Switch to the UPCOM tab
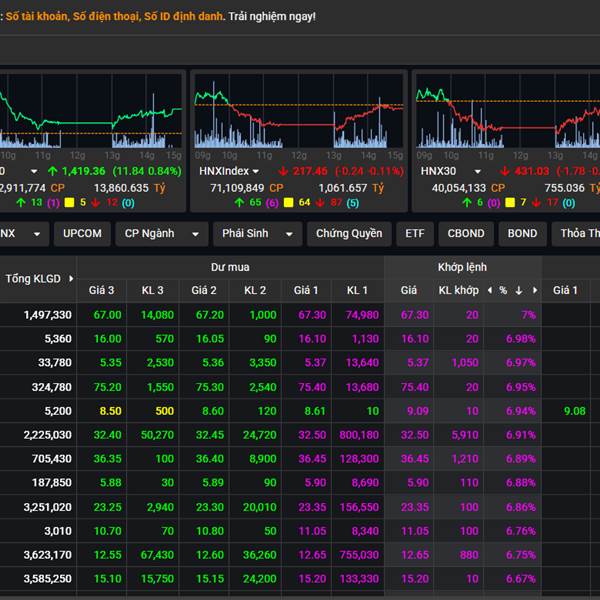Viewport: 600px width, 600px height. [x=82, y=234]
